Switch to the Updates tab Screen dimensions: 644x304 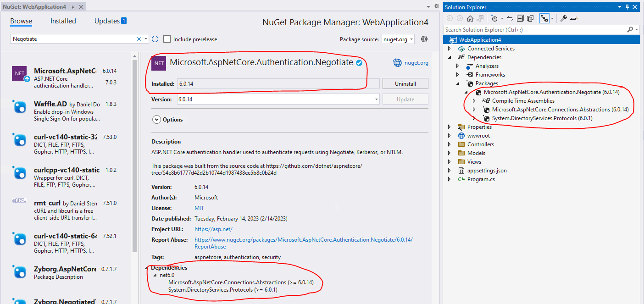click(110, 21)
